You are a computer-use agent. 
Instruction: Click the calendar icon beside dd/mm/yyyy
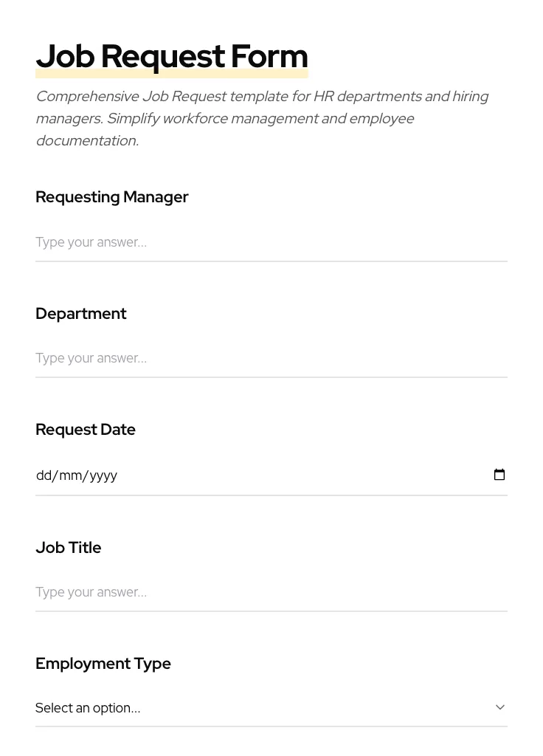point(499,475)
